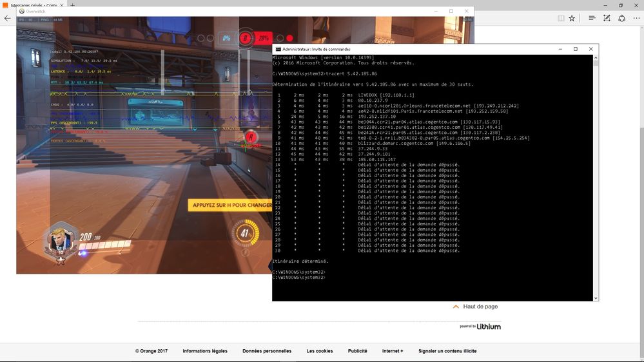644x362 pixels.
Task: Click the LIVEBOX [192.168.1.1] hop row
Action: coord(346,95)
